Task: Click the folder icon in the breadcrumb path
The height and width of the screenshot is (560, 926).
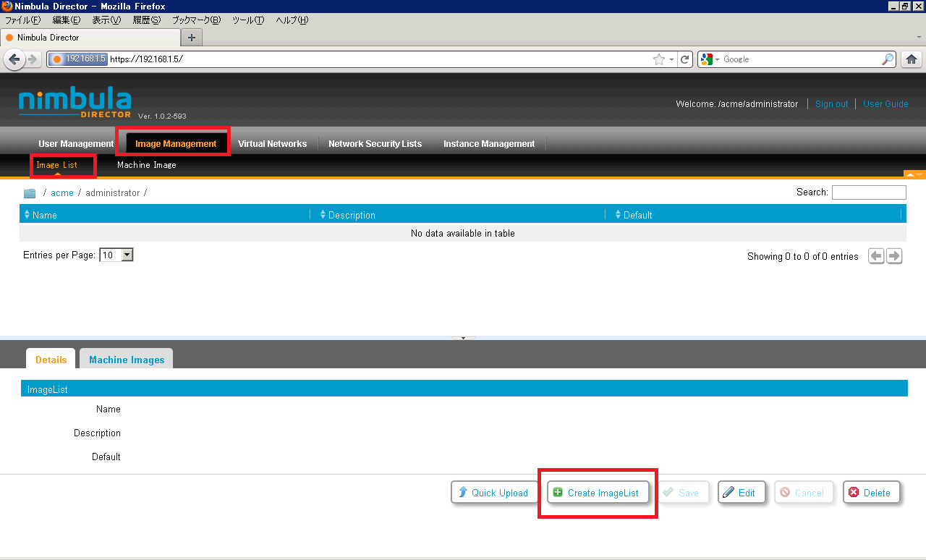Action: [x=30, y=193]
